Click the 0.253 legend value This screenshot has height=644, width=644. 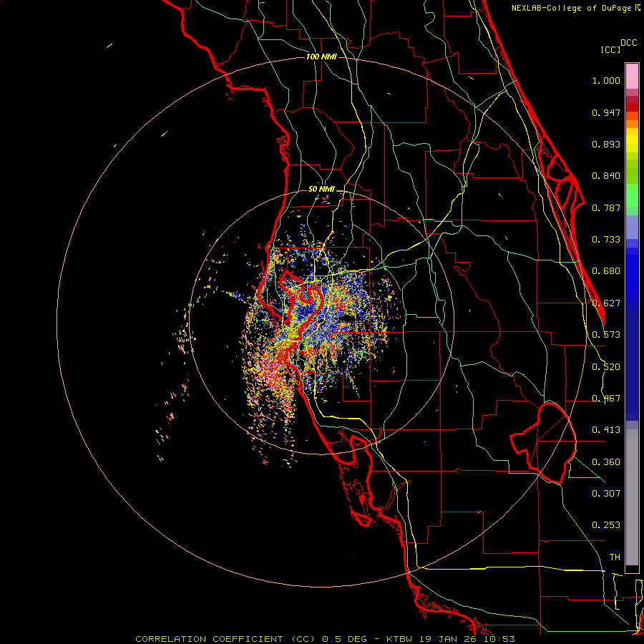pyautogui.click(x=606, y=525)
